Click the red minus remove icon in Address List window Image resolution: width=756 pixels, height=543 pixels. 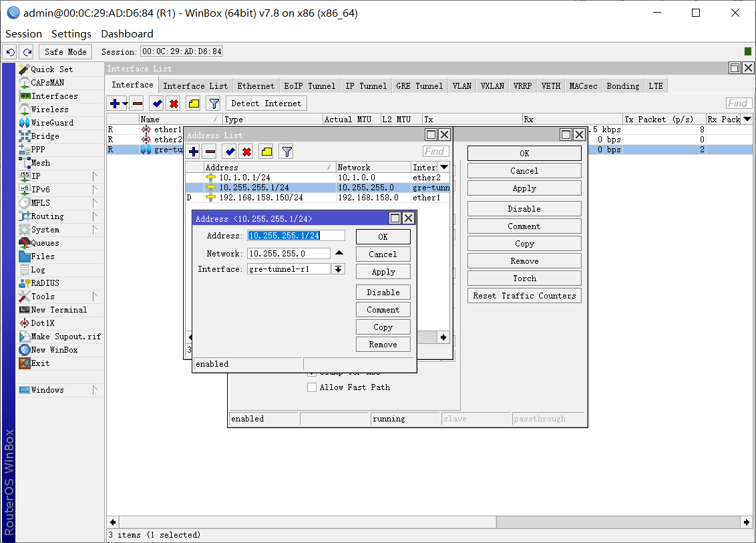click(x=210, y=152)
